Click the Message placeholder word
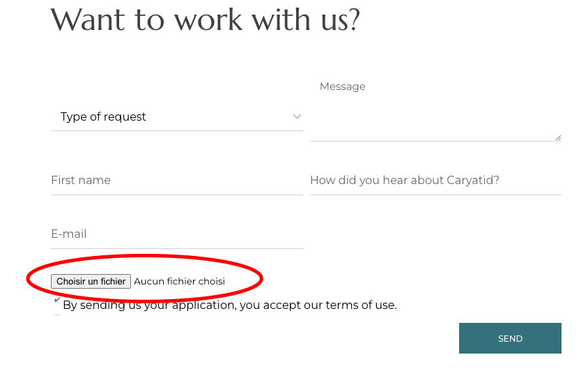Image resolution: width=588 pixels, height=371 pixels. coord(342,86)
